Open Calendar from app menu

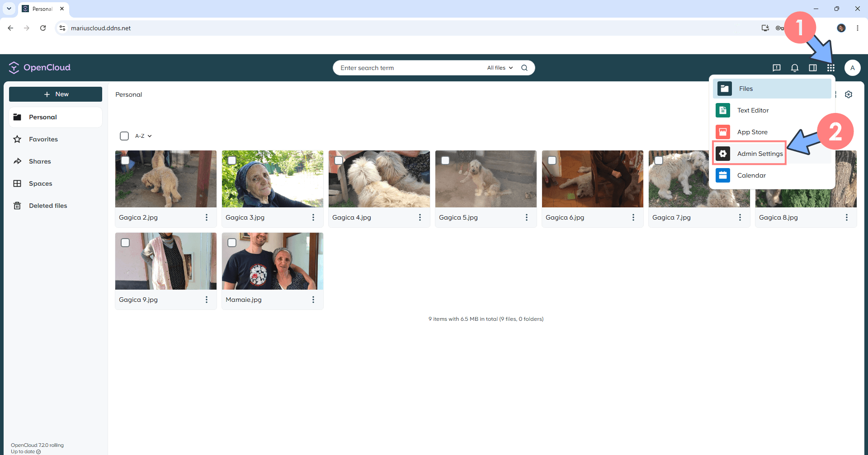point(772,175)
